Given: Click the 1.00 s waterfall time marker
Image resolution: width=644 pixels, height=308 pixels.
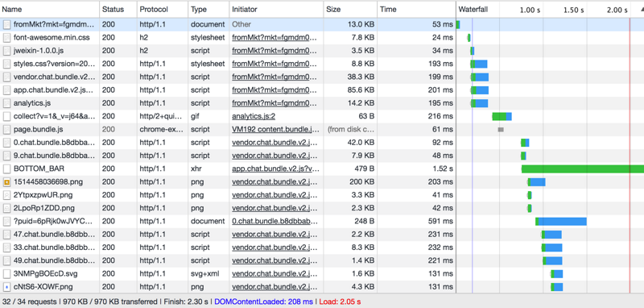Looking at the screenshot, I should [530, 10].
